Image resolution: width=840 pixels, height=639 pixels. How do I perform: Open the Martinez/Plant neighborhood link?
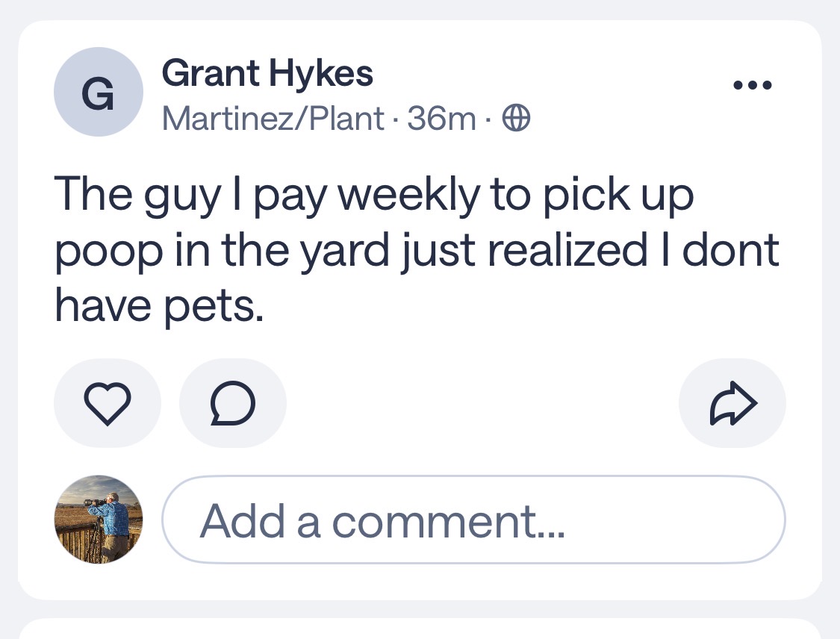[x=273, y=118]
